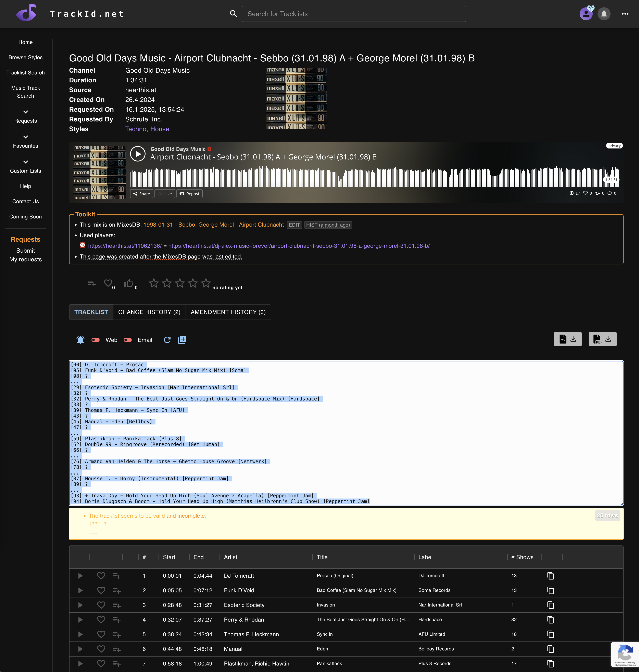Expand the Favourites sidebar section

coord(26,142)
